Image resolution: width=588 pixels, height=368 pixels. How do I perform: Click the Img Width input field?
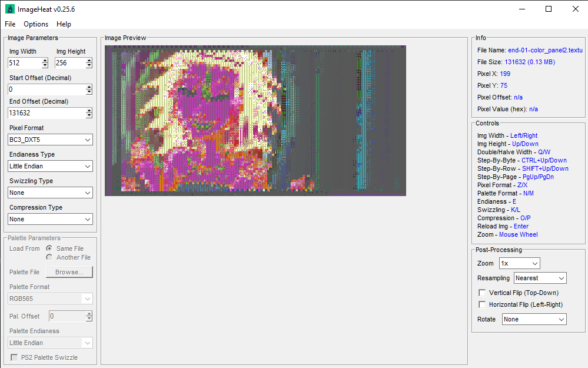click(24, 63)
